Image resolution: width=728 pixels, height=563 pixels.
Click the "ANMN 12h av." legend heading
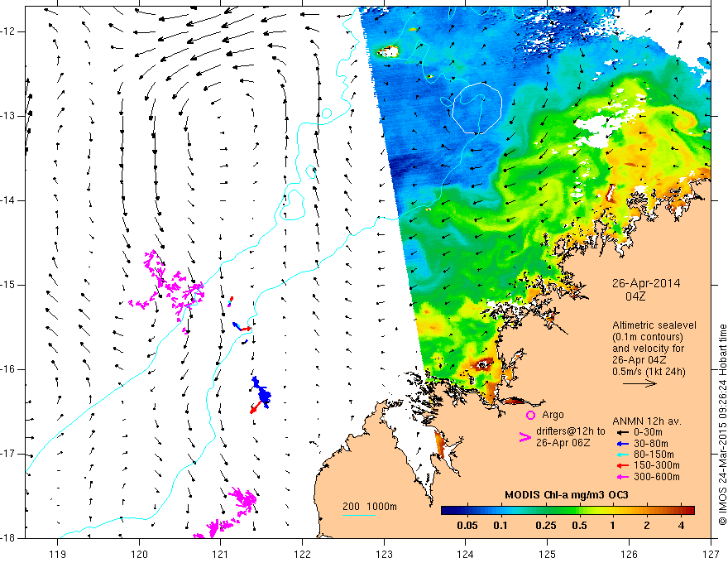pos(647,421)
